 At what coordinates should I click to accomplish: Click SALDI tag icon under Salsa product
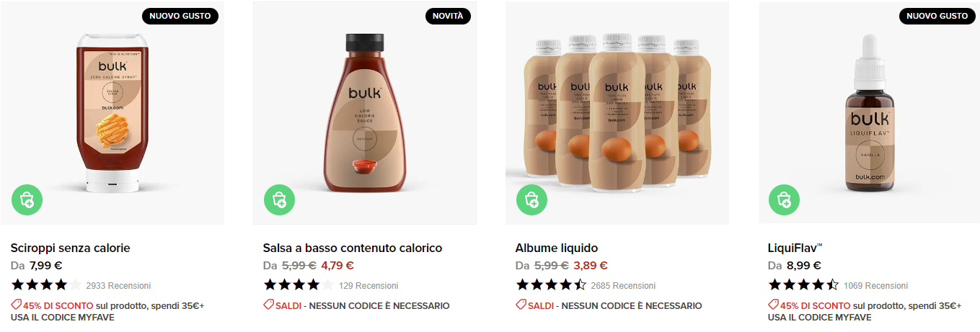pyautogui.click(x=268, y=305)
